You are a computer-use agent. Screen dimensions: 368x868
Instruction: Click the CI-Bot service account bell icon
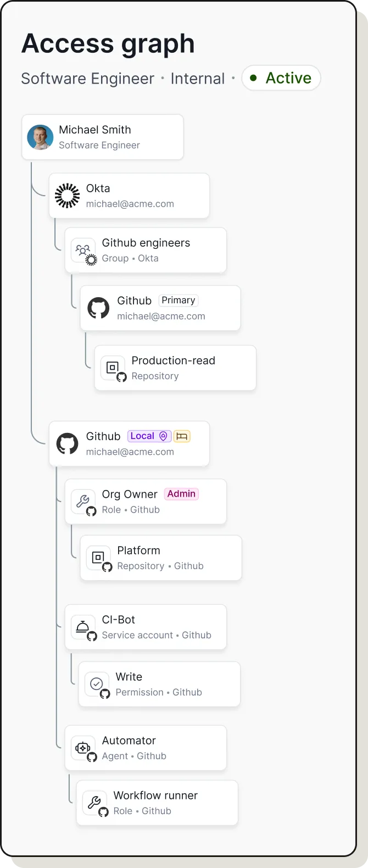(x=83, y=627)
